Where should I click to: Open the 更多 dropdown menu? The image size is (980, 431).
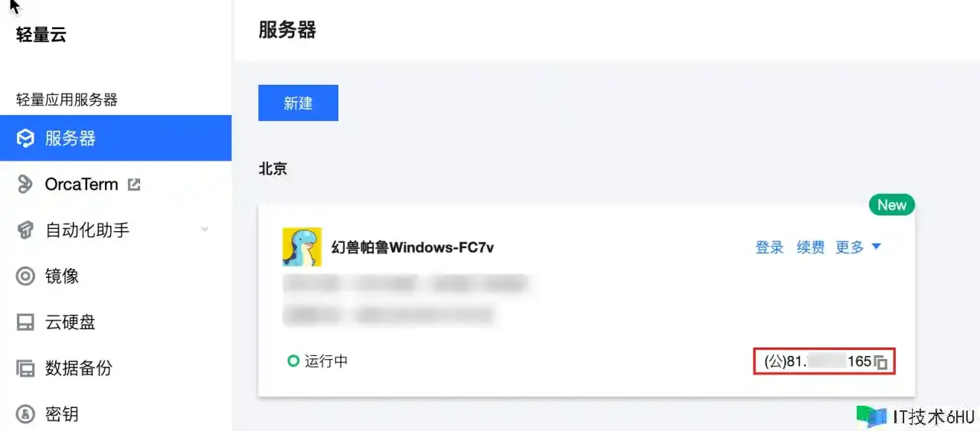coord(858,247)
